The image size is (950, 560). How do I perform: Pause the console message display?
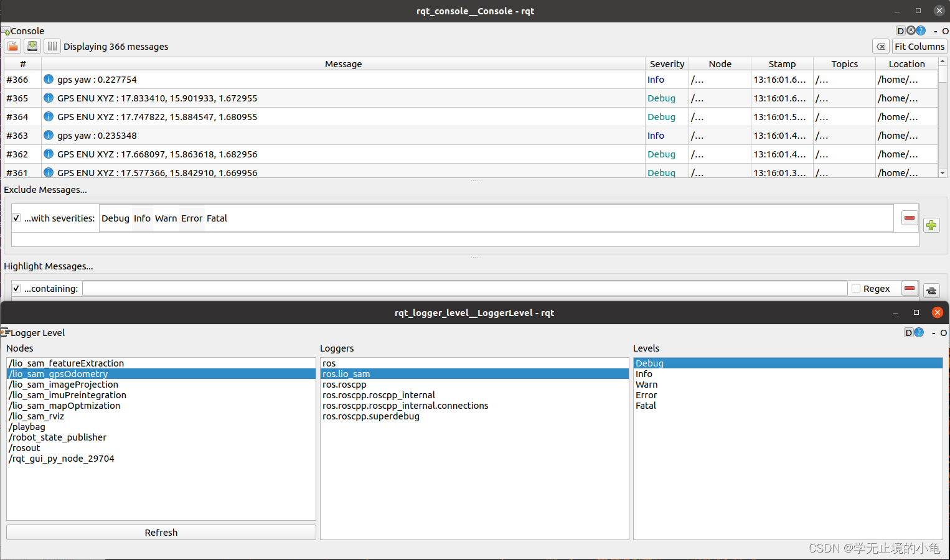pos(52,46)
